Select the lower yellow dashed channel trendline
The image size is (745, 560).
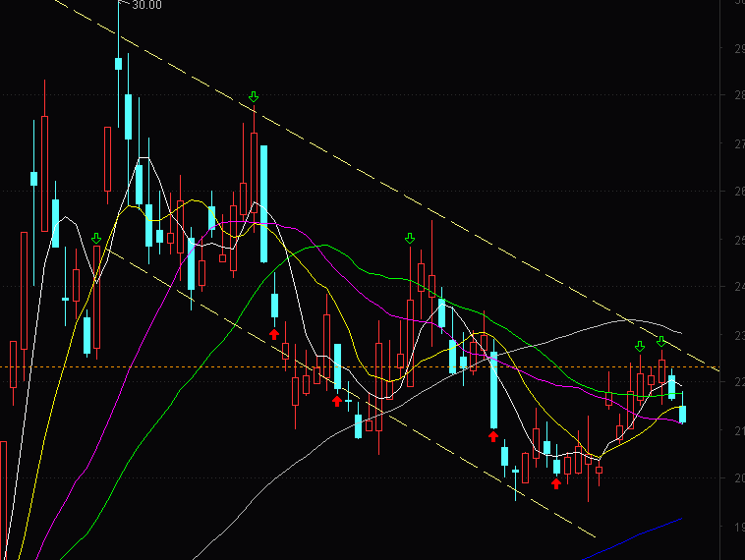tap(352, 392)
